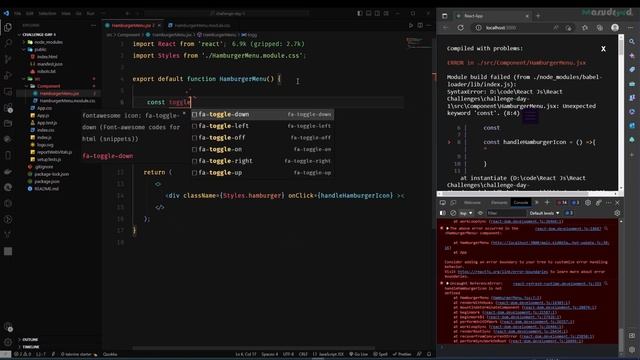
Task: Select the fa-toggle-right suggestion
Action: (262, 161)
